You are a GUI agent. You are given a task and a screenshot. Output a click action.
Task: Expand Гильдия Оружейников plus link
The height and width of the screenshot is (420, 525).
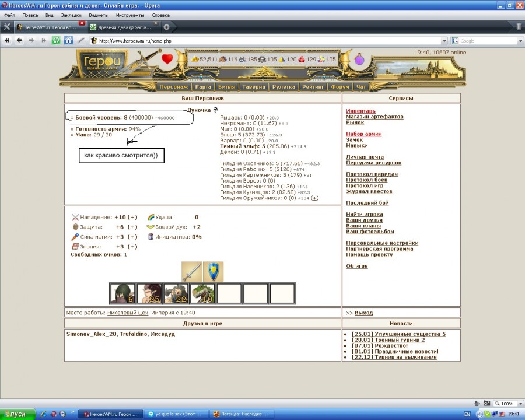click(315, 198)
